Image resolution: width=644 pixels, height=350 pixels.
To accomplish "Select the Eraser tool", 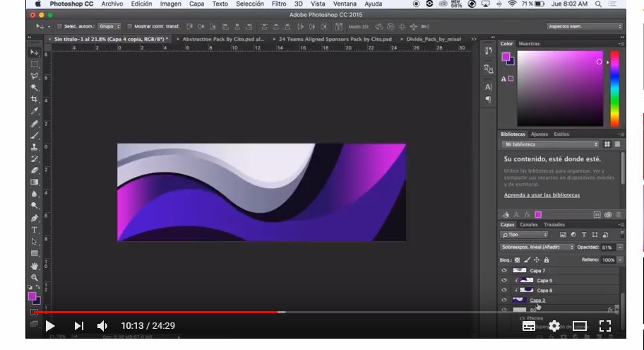I will point(35,170).
